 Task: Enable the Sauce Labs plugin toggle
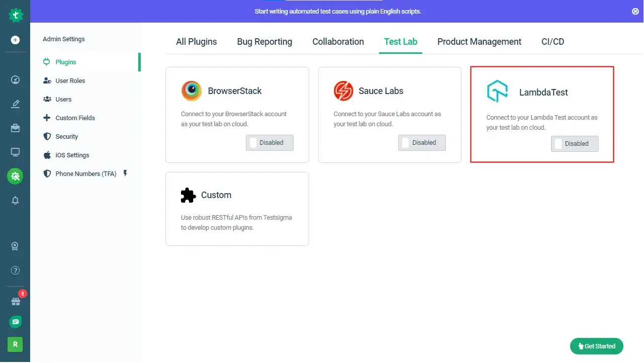click(x=422, y=142)
